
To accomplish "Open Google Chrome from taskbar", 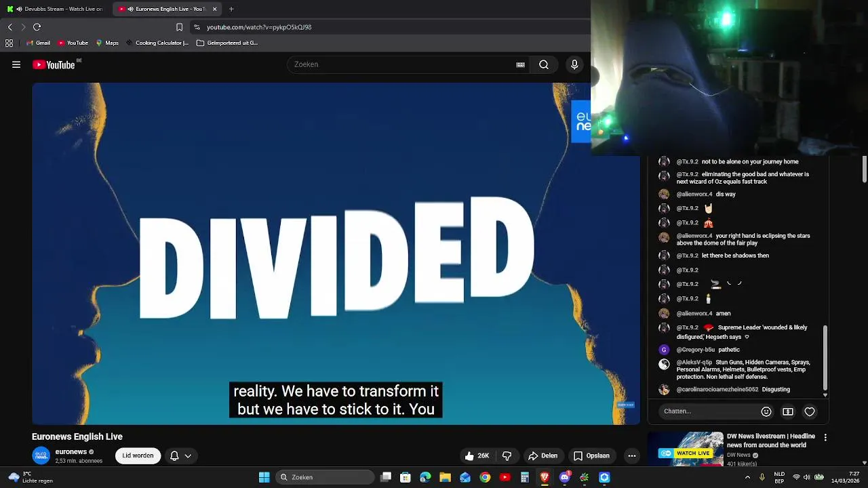I will [x=485, y=477].
